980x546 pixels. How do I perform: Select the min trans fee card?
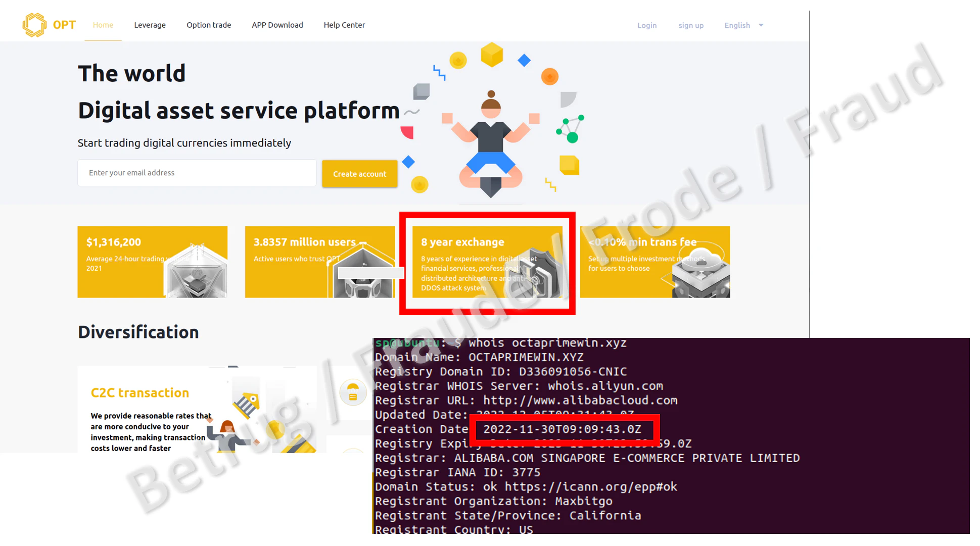click(x=655, y=262)
